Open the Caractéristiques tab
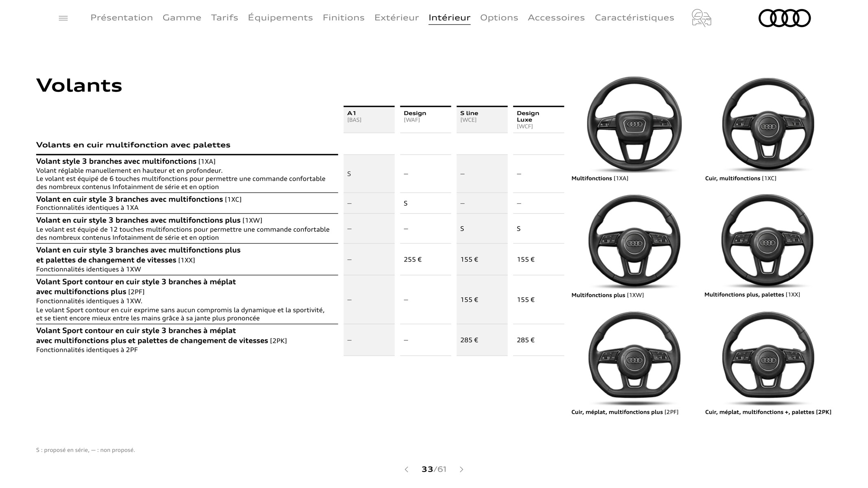This screenshot has height=488, width=868. 634,17
